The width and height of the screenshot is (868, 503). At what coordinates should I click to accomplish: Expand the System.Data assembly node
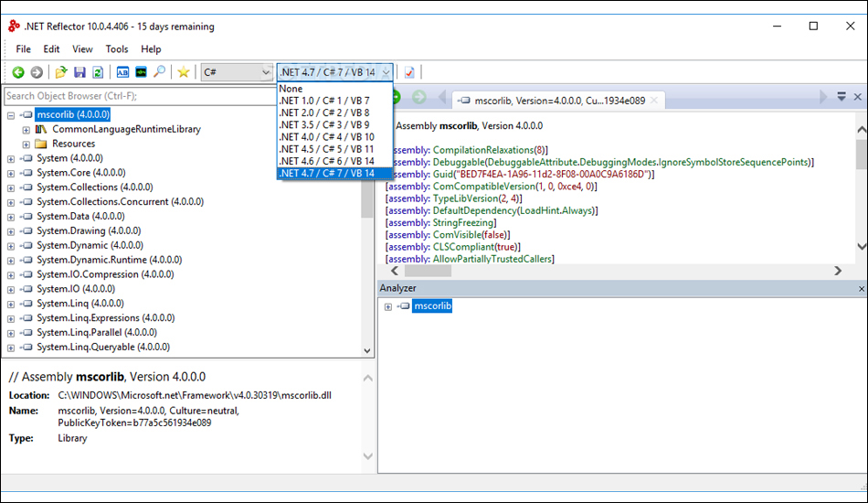(11, 217)
